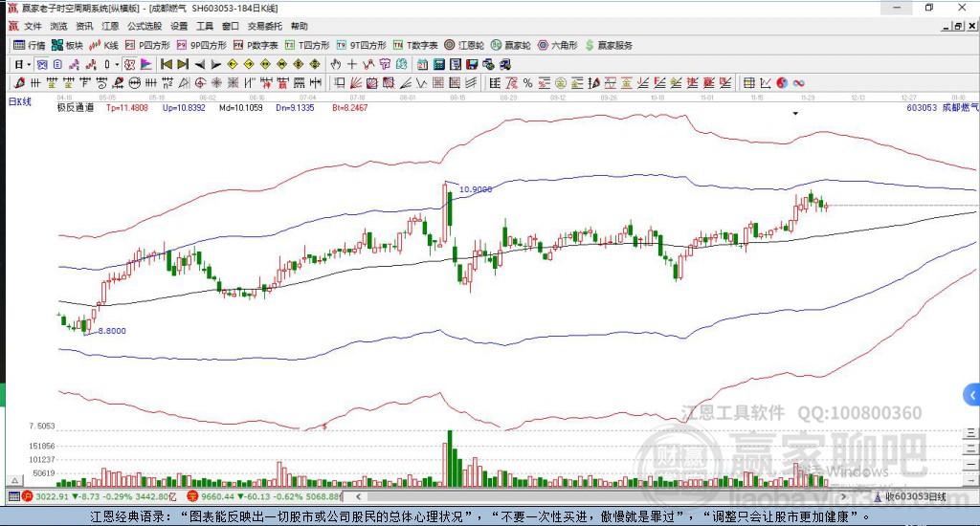Select the hand pan tool

(336, 64)
